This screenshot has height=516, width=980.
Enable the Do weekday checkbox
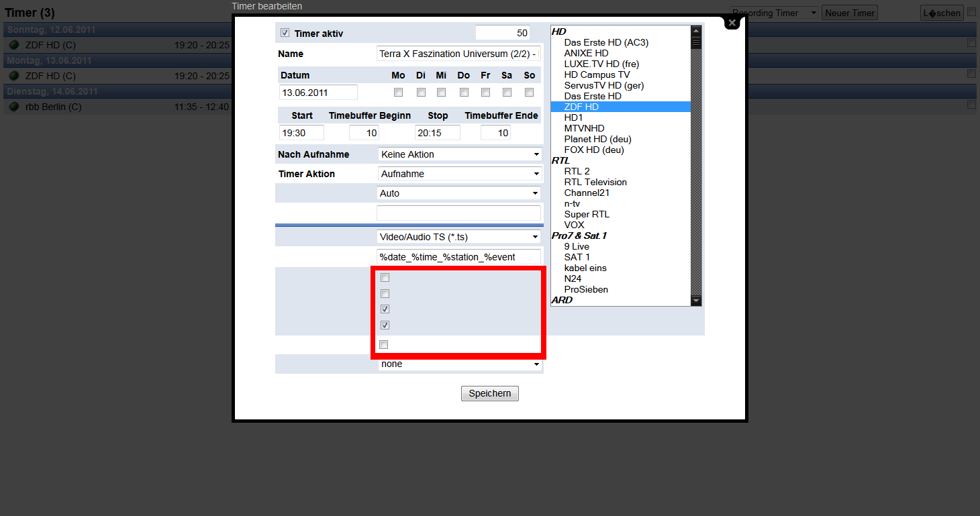click(x=464, y=92)
